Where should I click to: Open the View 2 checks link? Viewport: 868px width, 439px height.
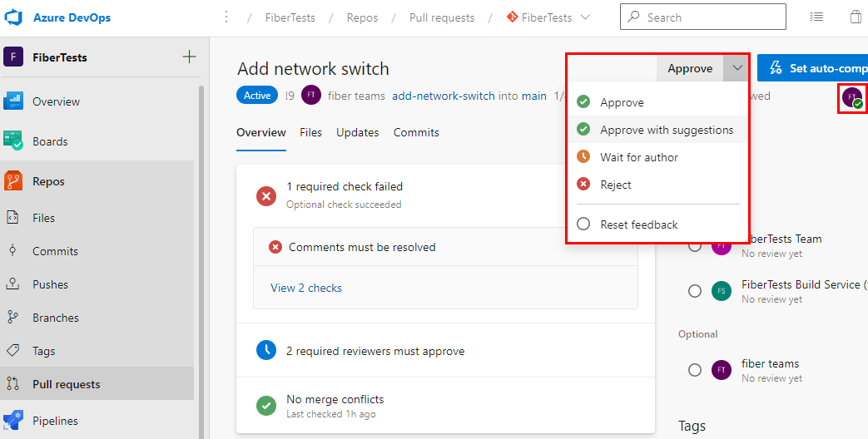[x=306, y=288]
